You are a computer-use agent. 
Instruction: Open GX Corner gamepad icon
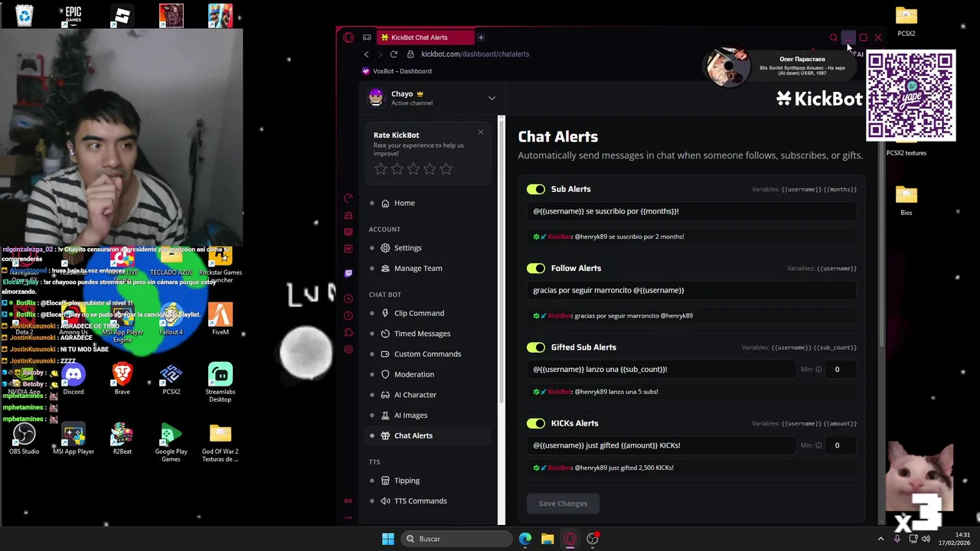(367, 37)
